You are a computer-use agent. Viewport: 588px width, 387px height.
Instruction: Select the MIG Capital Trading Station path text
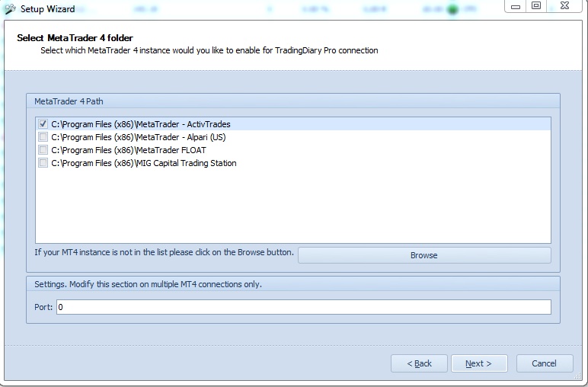pos(144,163)
